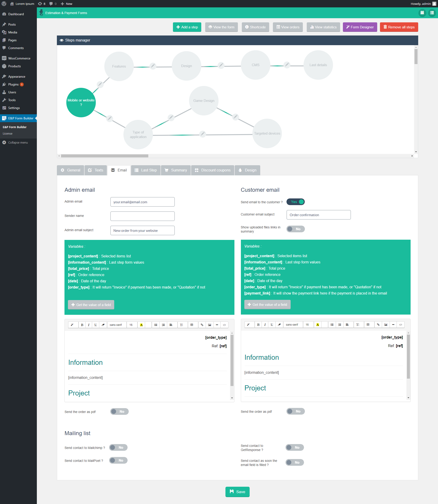Screen dimensions: 438x504
Task: Open the Summary tab
Action: point(176,170)
